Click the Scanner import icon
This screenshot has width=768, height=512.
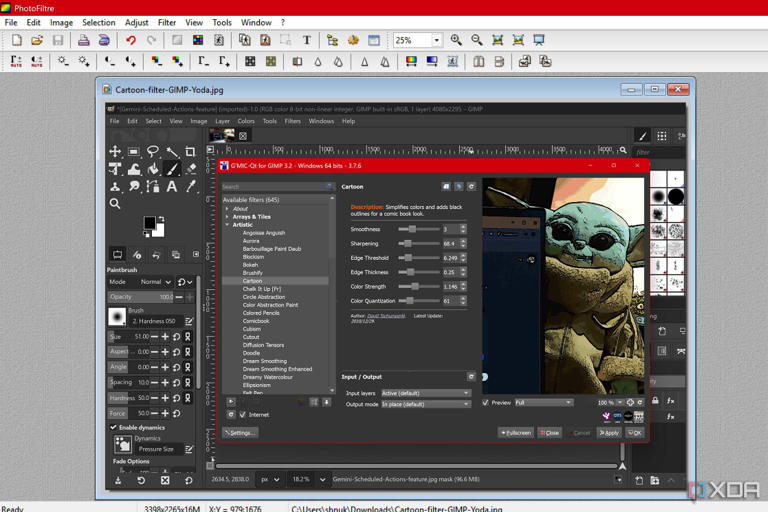pos(104,40)
